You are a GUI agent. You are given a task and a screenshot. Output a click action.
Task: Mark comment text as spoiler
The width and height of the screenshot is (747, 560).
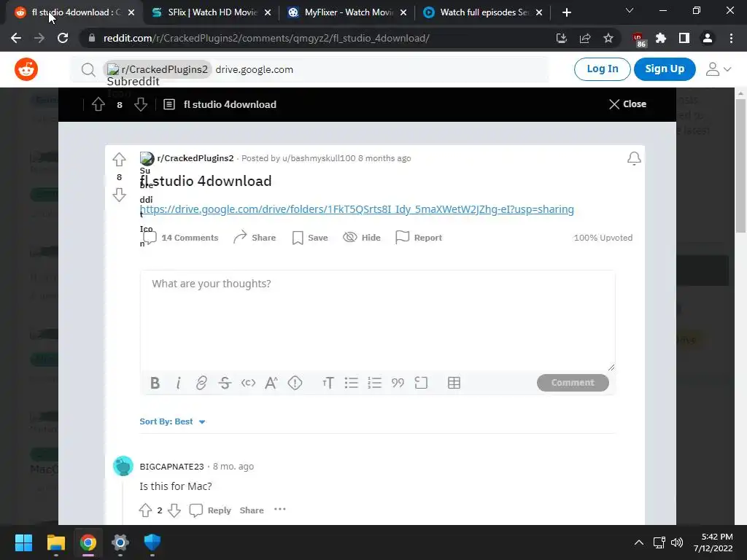pos(295,383)
